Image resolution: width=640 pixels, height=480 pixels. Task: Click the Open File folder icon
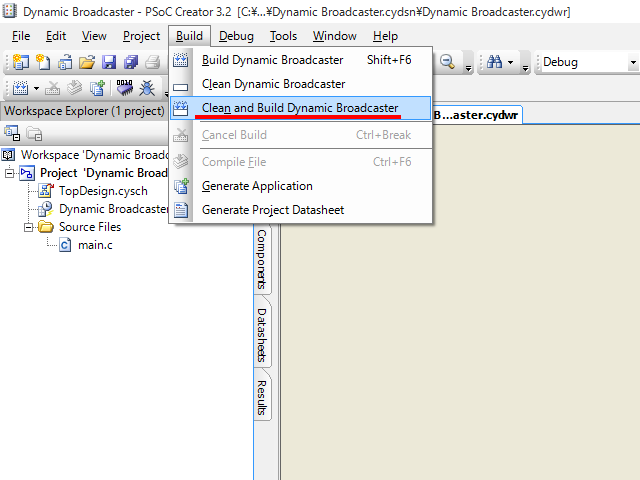(87, 62)
